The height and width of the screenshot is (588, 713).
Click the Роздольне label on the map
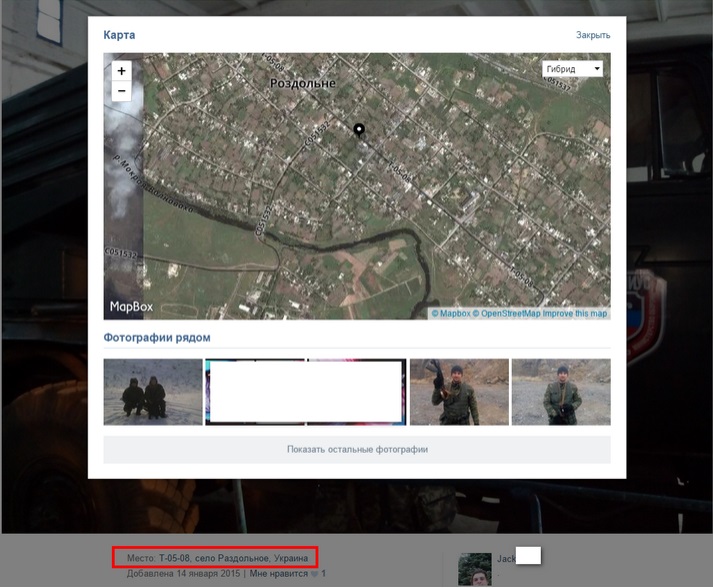point(303,84)
